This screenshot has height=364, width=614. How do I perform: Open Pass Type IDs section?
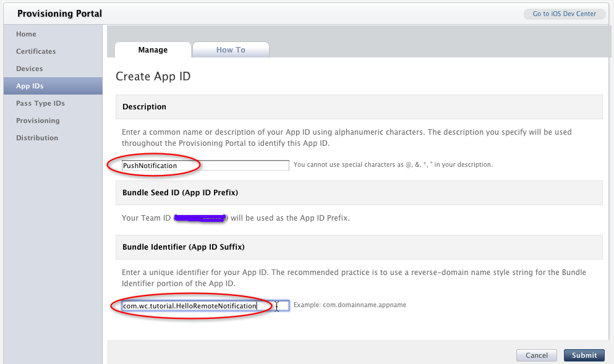[x=40, y=103]
